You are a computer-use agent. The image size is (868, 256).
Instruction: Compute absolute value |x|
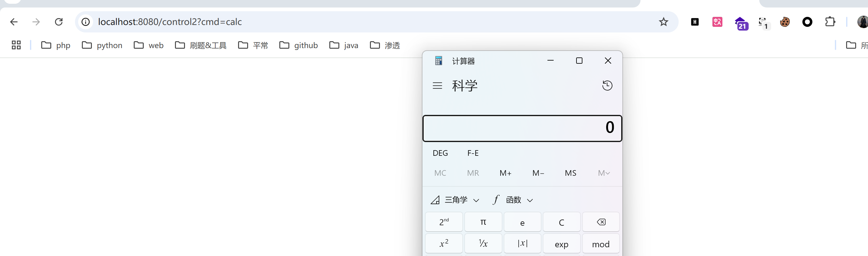[522, 244]
